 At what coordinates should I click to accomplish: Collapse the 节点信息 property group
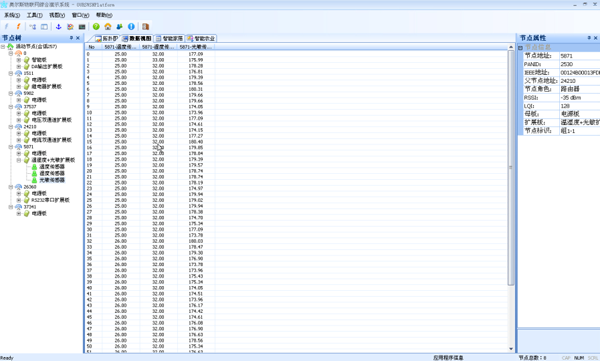tap(520, 47)
